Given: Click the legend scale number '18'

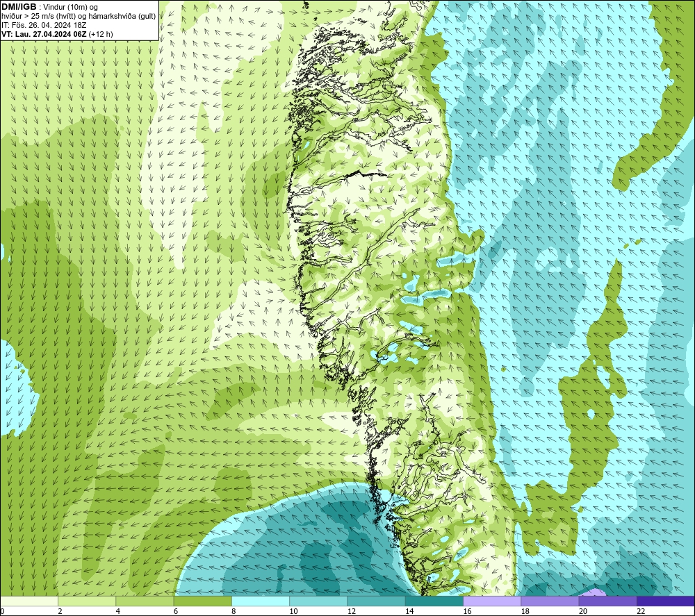Looking at the screenshot, I should tap(525, 611).
